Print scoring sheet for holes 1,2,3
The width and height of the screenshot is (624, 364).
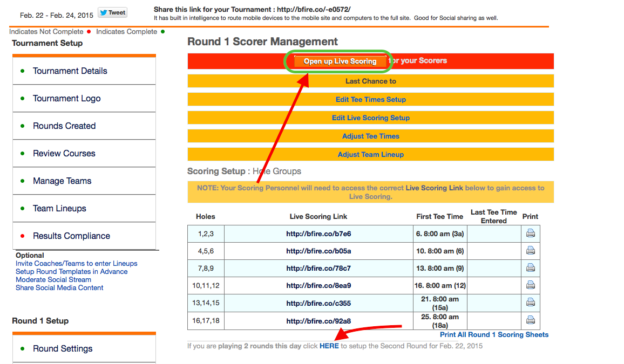point(530,233)
